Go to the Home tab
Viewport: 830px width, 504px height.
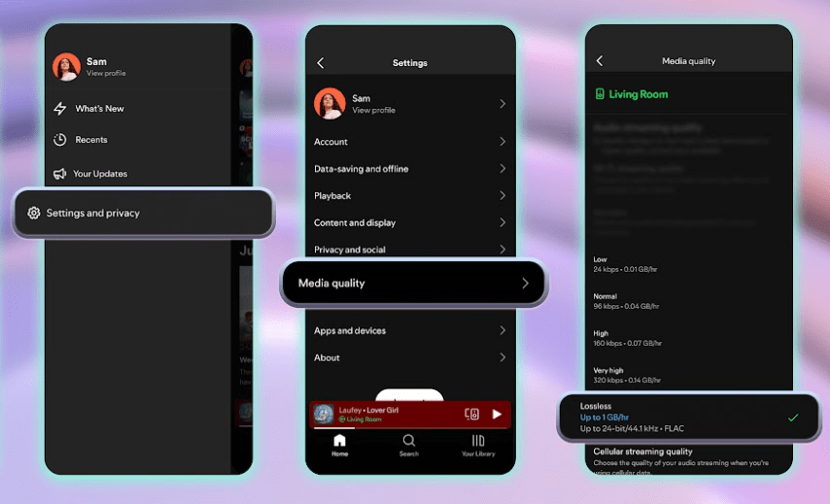point(340,446)
